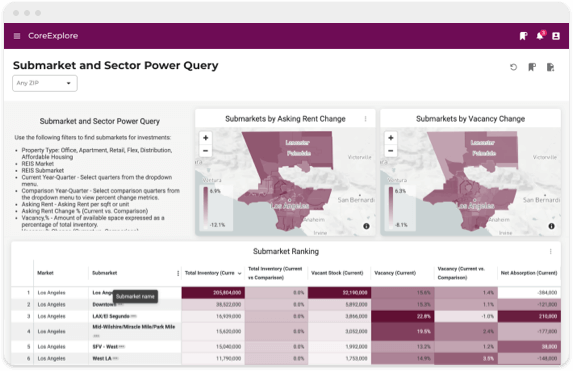Click the CoreExplore logo text
The width and height of the screenshot is (573, 371).
[53, 36]
